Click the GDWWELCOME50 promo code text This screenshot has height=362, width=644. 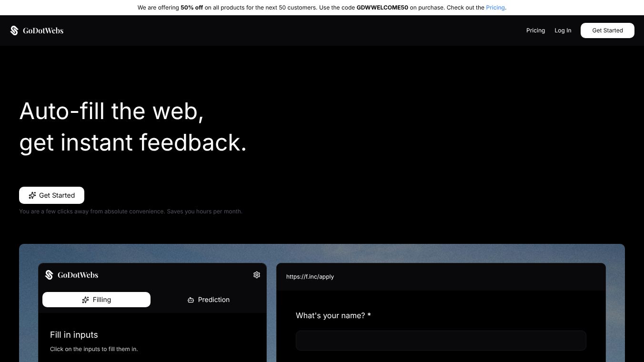coord(382,8)
